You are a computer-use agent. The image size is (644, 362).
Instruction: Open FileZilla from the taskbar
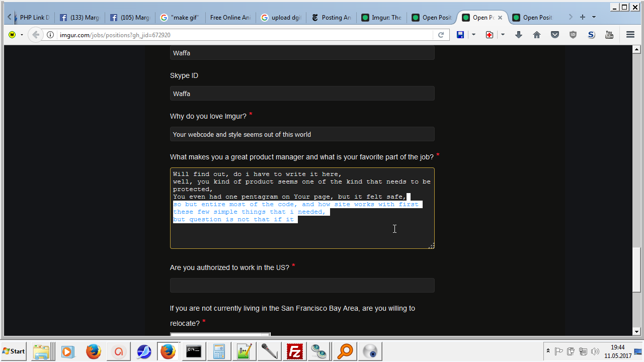(x=294, y=351)
